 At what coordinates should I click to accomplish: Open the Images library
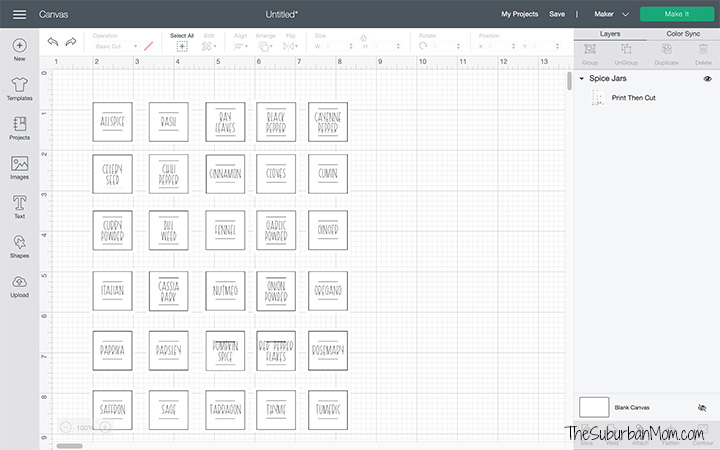pos(19,168)
